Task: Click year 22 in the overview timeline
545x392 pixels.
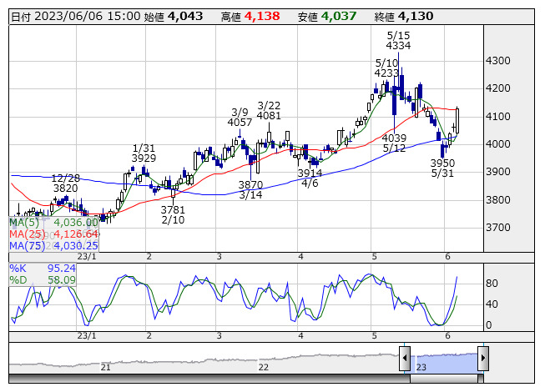Action: tap(263, 367)
